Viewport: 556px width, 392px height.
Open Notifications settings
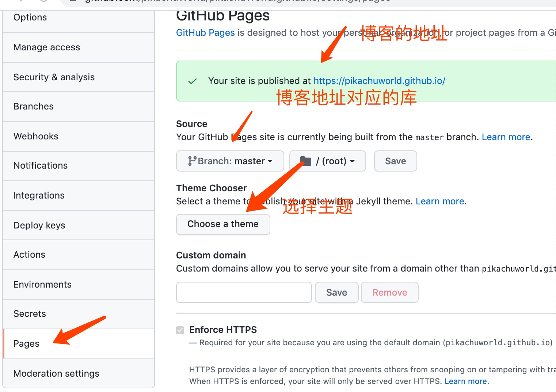pyautogui.click(x=79, y=166)
